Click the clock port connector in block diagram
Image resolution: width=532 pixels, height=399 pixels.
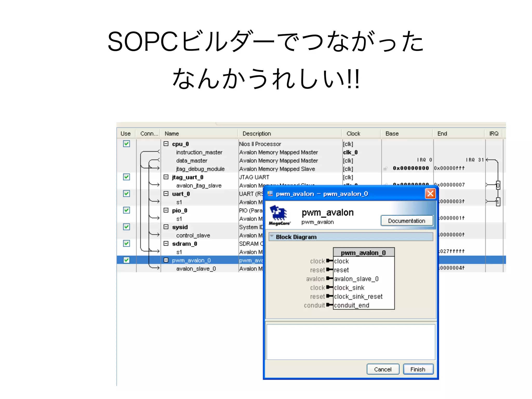coord(330,261)
